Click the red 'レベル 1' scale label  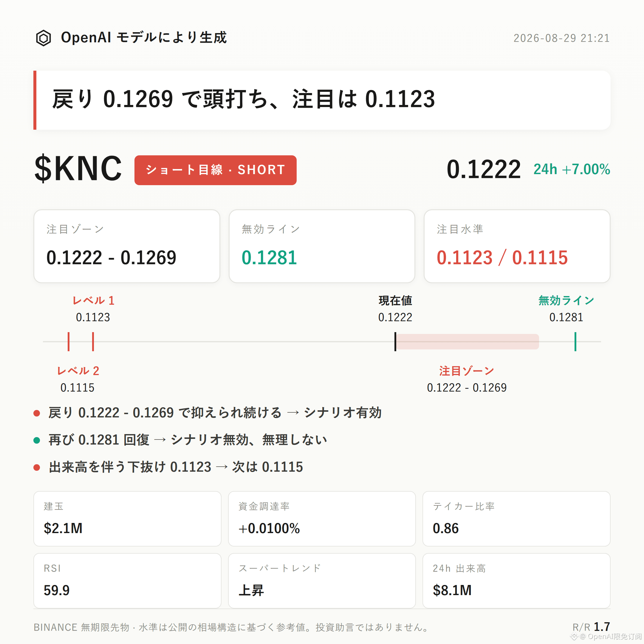pyautogui.click(x=94, y=301)
